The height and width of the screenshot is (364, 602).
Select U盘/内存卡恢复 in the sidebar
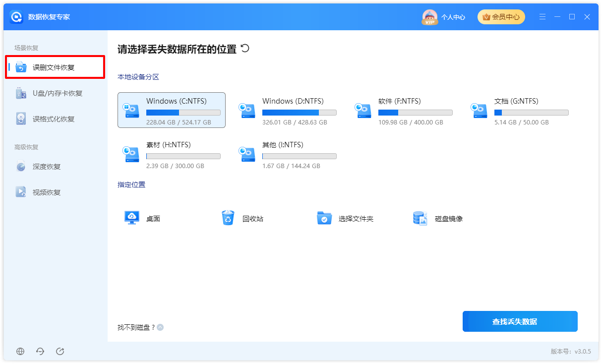(55, 93)
